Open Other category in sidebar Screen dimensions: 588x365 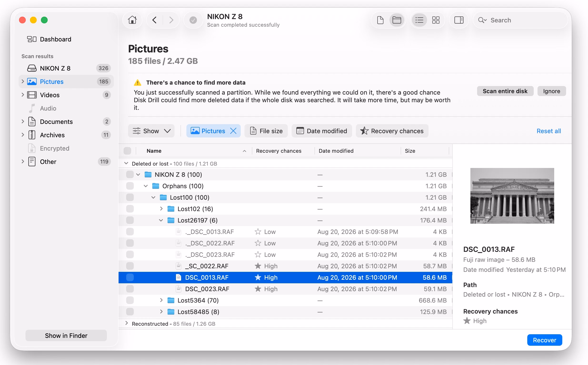click(66, 162)
